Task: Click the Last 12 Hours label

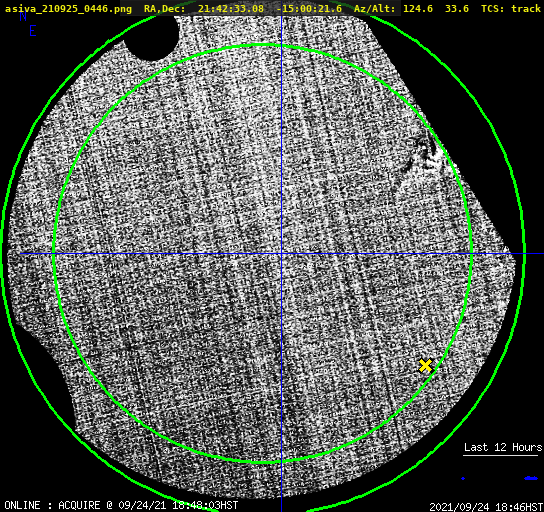Action: (x=503, y=447)
